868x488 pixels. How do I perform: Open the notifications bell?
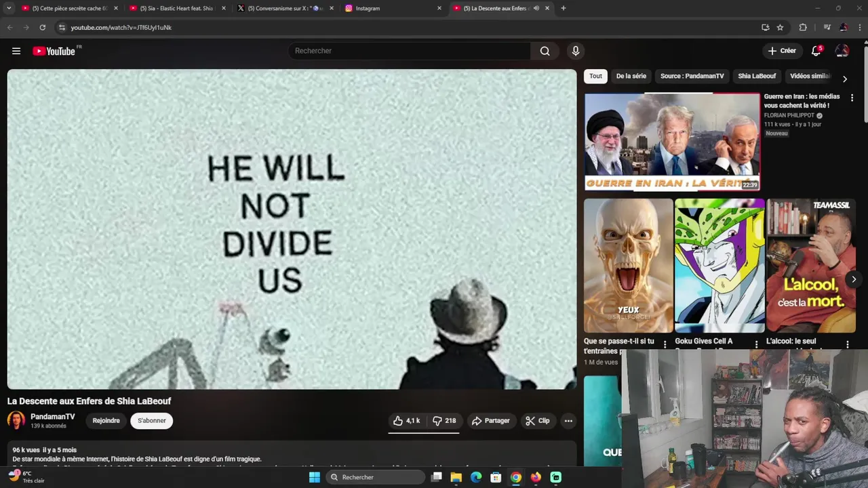click(816, 51)
